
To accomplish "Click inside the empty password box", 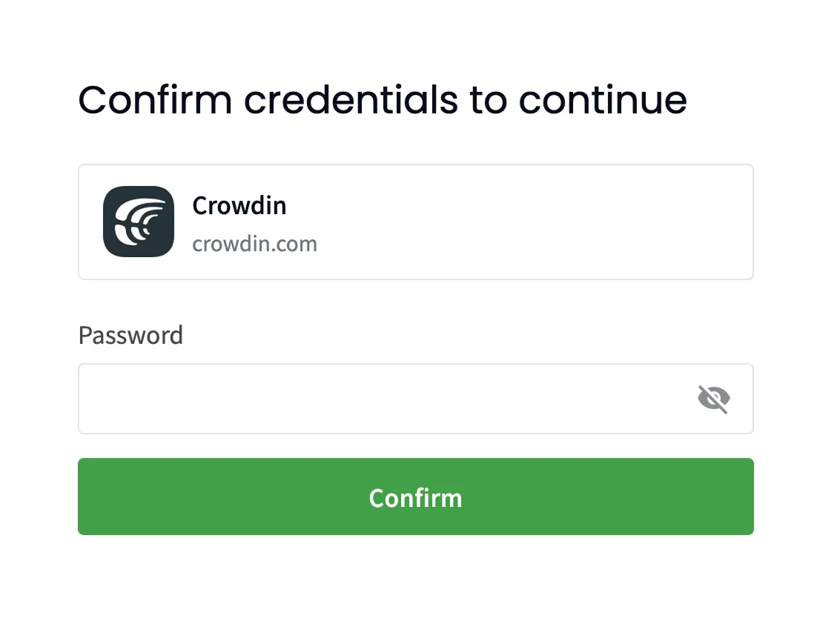I will click(x=371, y=398).
